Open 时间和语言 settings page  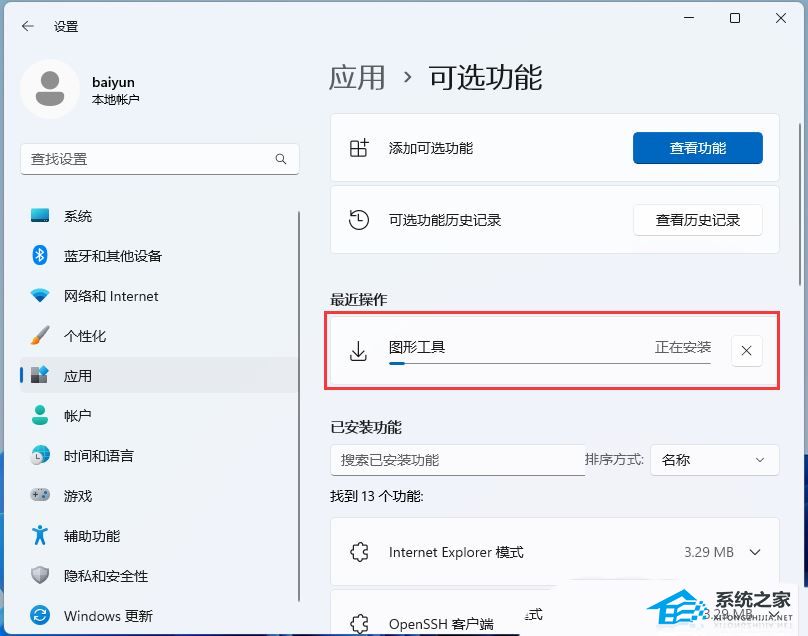coord(98,456)
